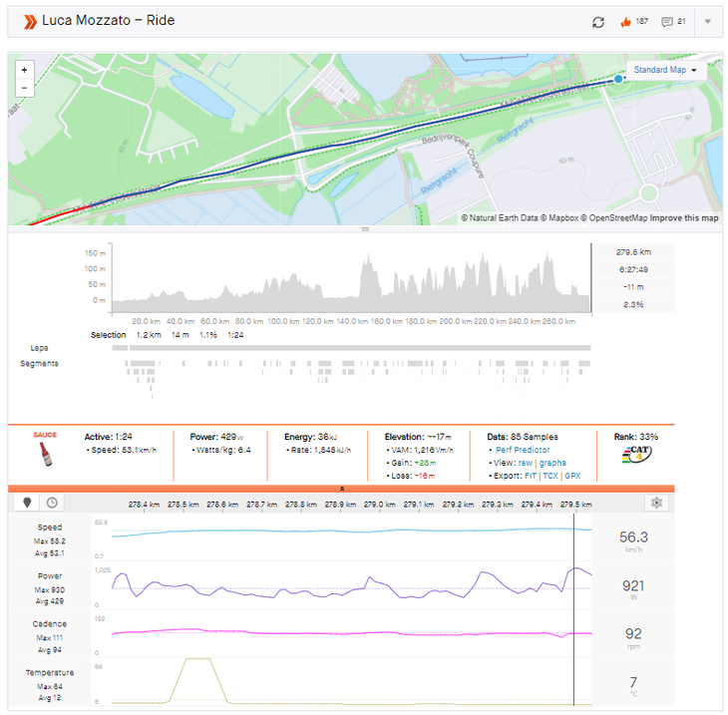Open chart settings gear icon

pos(655,504)
